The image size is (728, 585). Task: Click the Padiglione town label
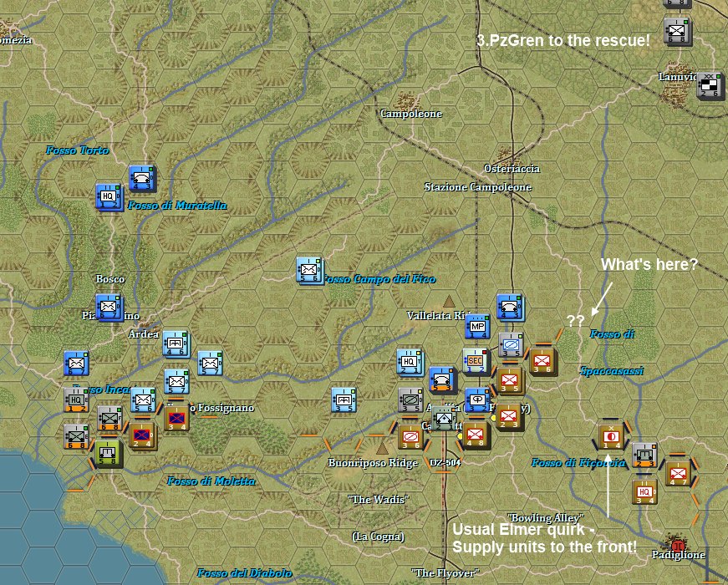(x=679, y=555)
